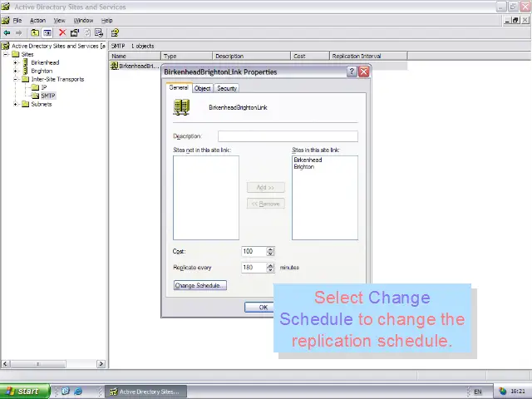Viewport: 532px width, 399px height.
Task: Click the Change Schedule button
Action: pyautogui.click(x=200, y=285)
